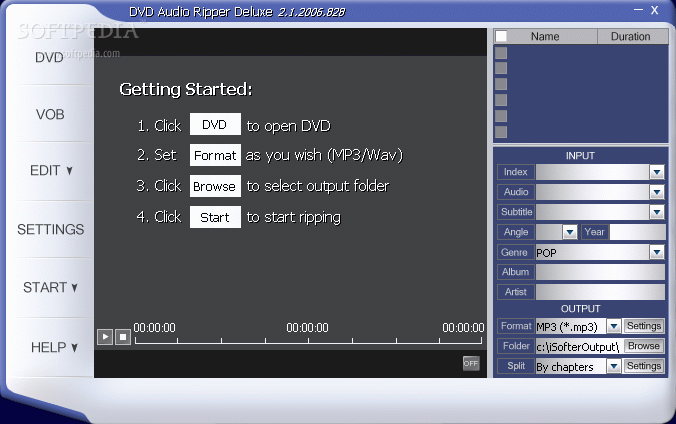Image resolution: width=676 pixels, height=424 pixels.
Task: Close the DVD Audio Ripper window
Action: [654, 10]
